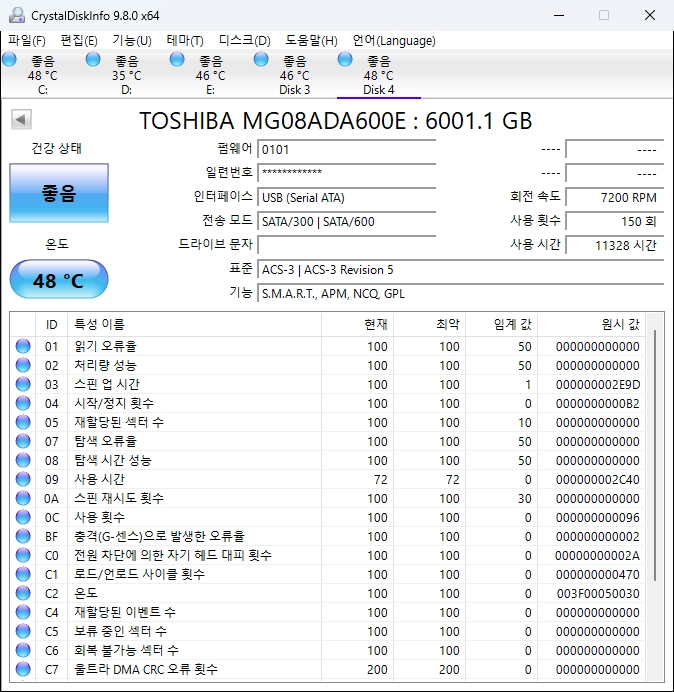Screen dimensions: 674x692
Task: Click blue status icon for attribute 01
Action: [x=23, y=346]
